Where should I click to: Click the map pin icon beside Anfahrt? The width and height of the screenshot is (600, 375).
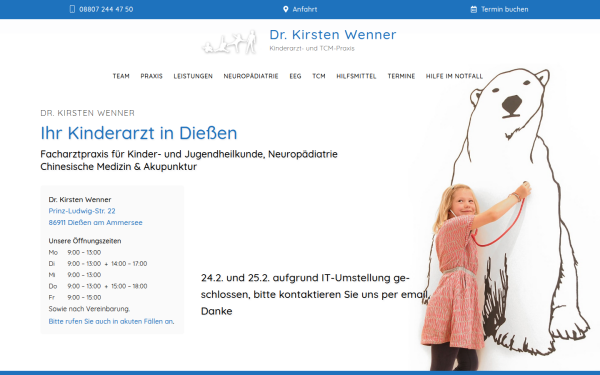tap(285, 9)
